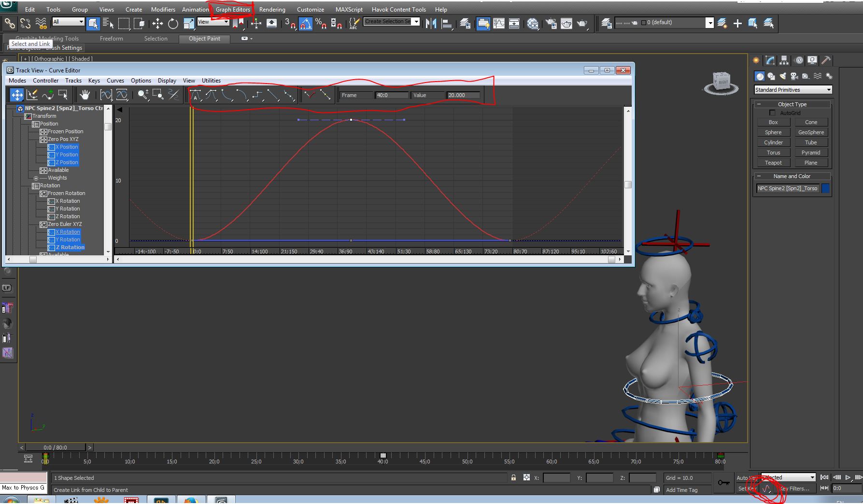Select the Add Keys tool

pyautogui.click(x=48, y=95)
